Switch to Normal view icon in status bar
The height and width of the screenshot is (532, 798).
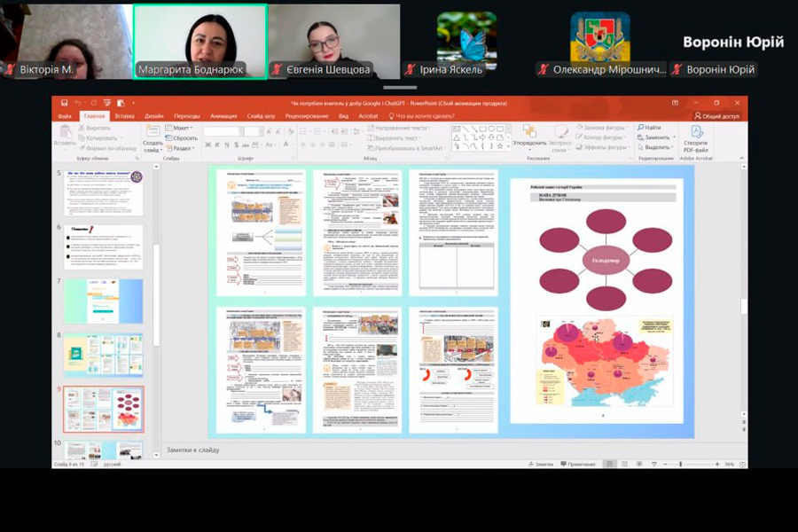tap(608, 465)
